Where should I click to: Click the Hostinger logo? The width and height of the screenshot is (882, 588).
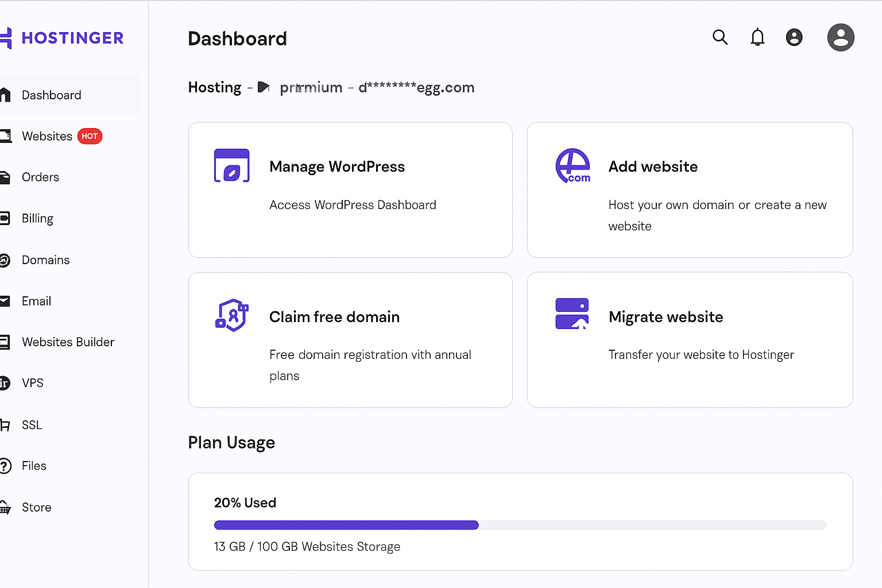pyautogui.click(x=62, y=38)
